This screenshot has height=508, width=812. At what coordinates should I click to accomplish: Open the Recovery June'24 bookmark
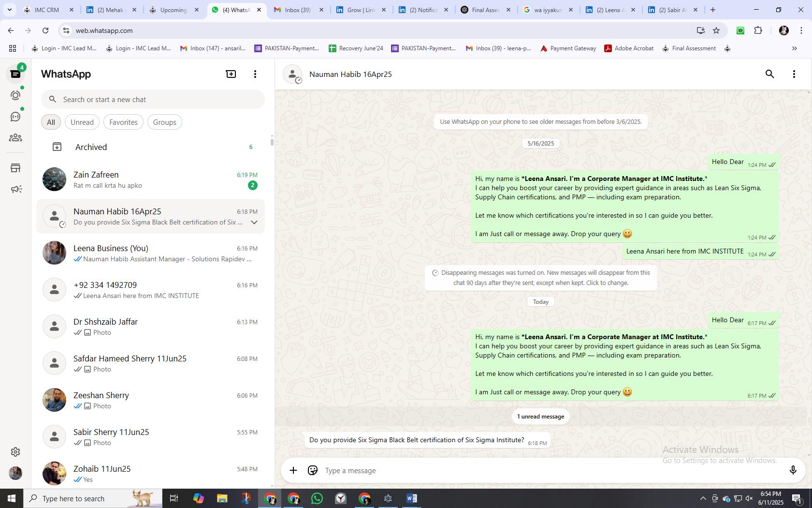[x=356, y=48]
